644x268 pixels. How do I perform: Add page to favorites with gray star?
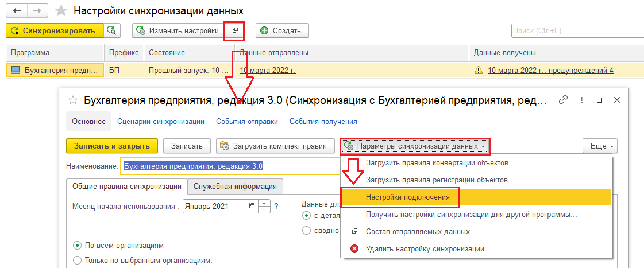[x=61, y=11]
